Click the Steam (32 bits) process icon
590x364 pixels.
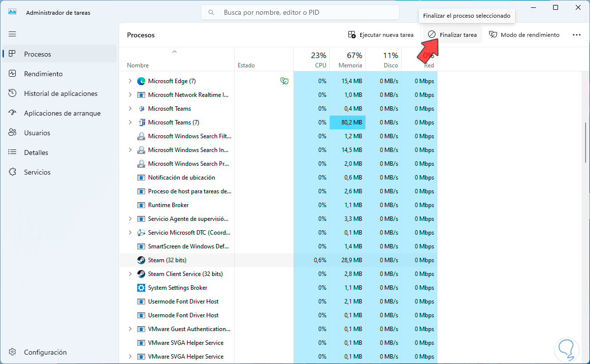[x=141, y=260]
